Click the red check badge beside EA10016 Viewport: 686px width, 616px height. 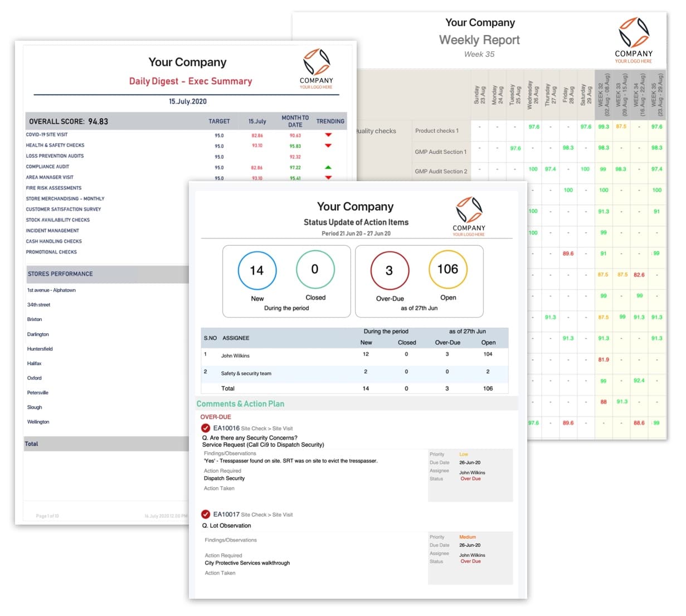point(205,428)
